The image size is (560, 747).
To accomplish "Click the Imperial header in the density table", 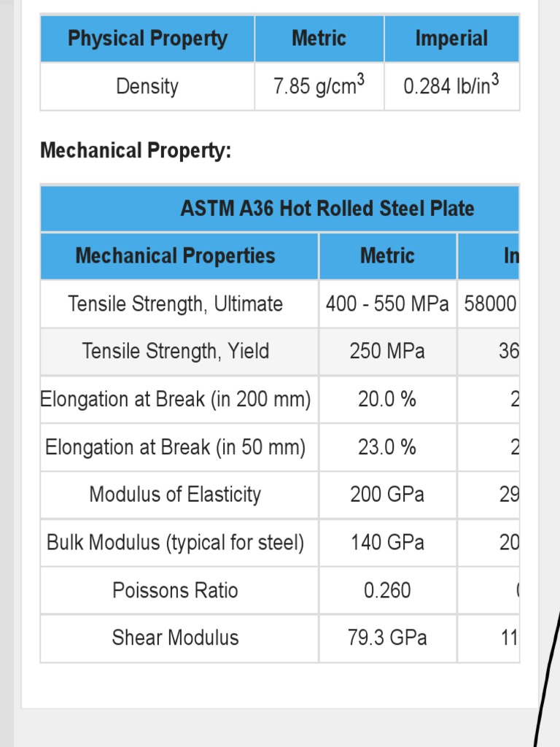I will coord(451,39).
